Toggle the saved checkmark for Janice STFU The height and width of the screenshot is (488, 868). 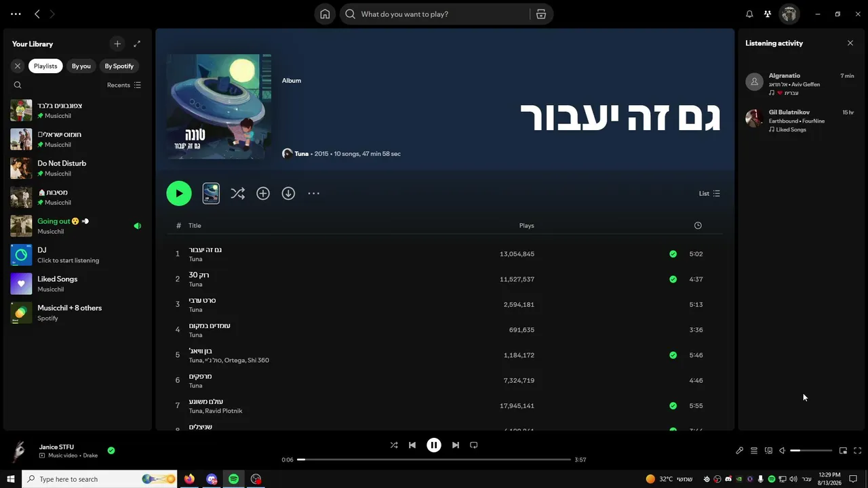click(x=111, y=451)
